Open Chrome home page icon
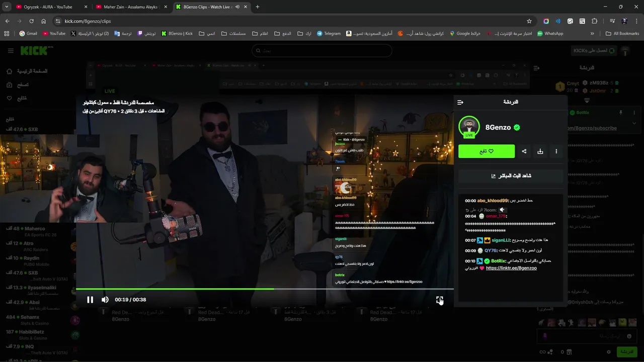Screen dimensions: 644x362 coord(44,21)
